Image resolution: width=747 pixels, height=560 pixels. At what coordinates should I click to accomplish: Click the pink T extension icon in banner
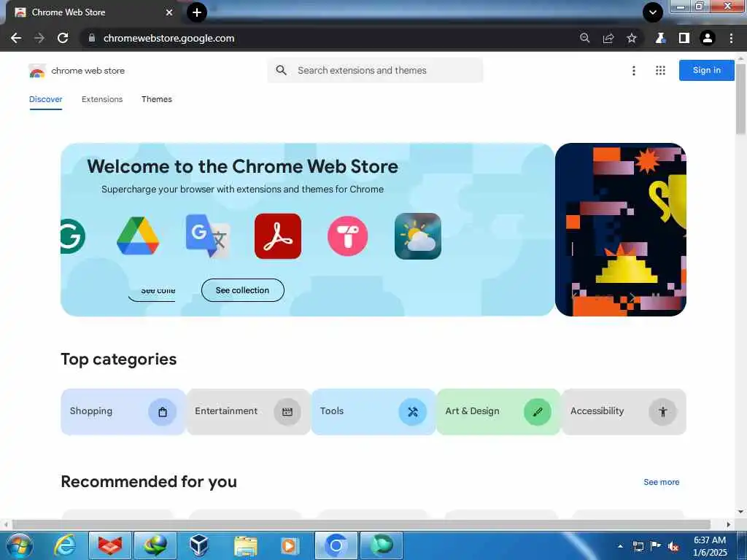click(348, 236)
